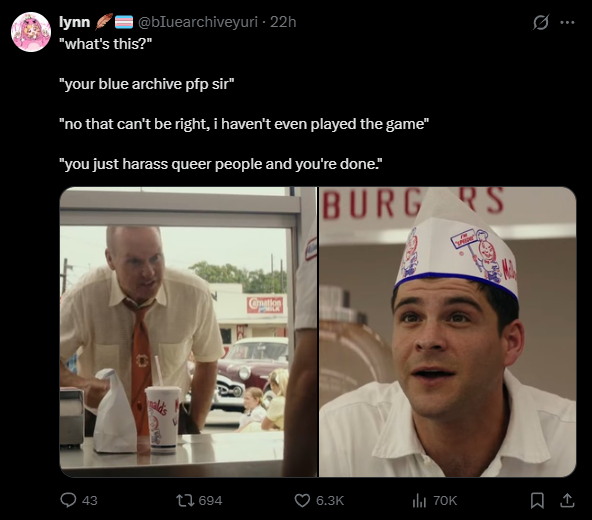Click the post text "what's this?"
Screen dimensions: 592x520
click(x=105, y=44)
